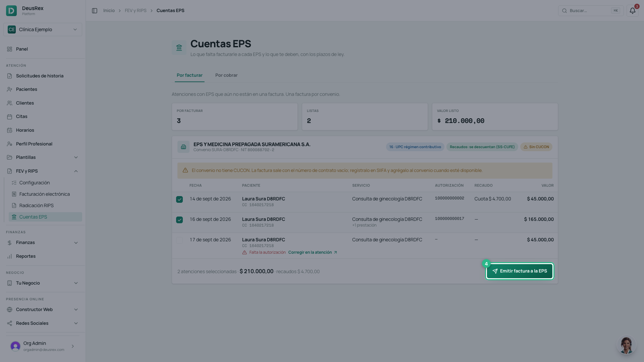Click the '16 · UPC régimen contributivo' badge
Screen dimensions: 644x362
click(x=415, y=147)
